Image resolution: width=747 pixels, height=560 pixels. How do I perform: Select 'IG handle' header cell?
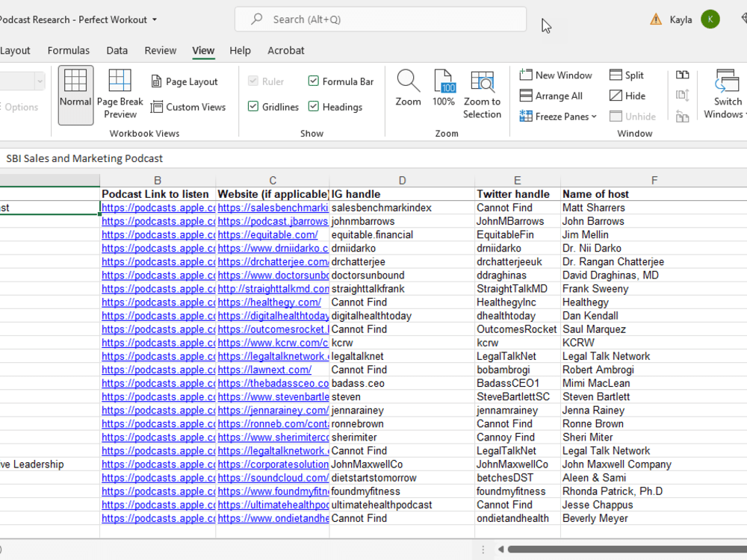[x=402, y=194]
